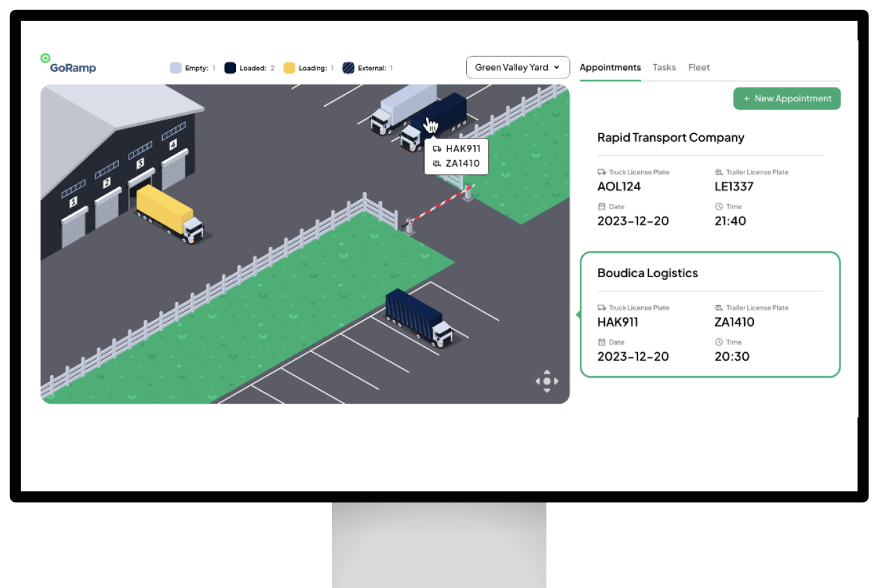This screenshot has width=879, height=588.
Task: Click truck icon in HAK911 map tooltip
Action: coord(437,149)
